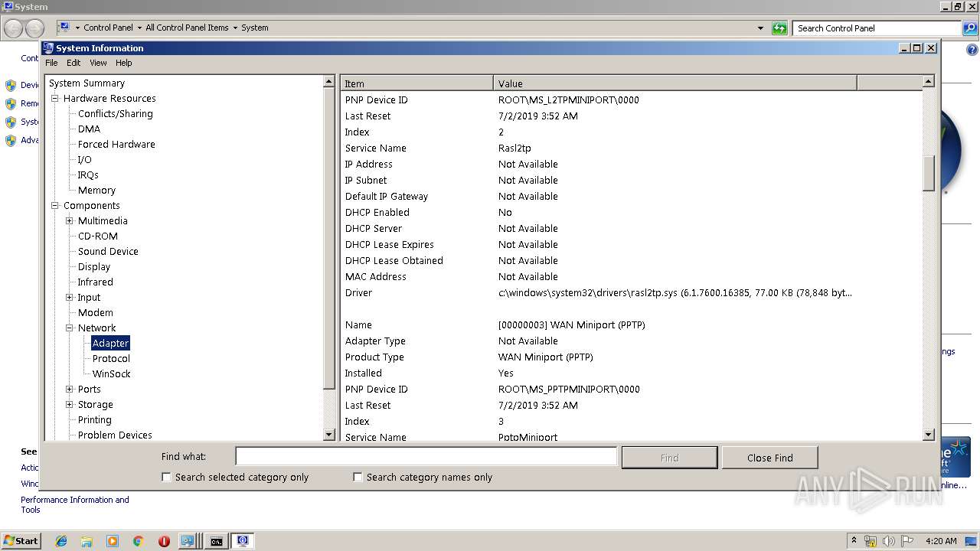
Task: Click the details pane scrollbar thumb
Action: (x=929, y=174)
